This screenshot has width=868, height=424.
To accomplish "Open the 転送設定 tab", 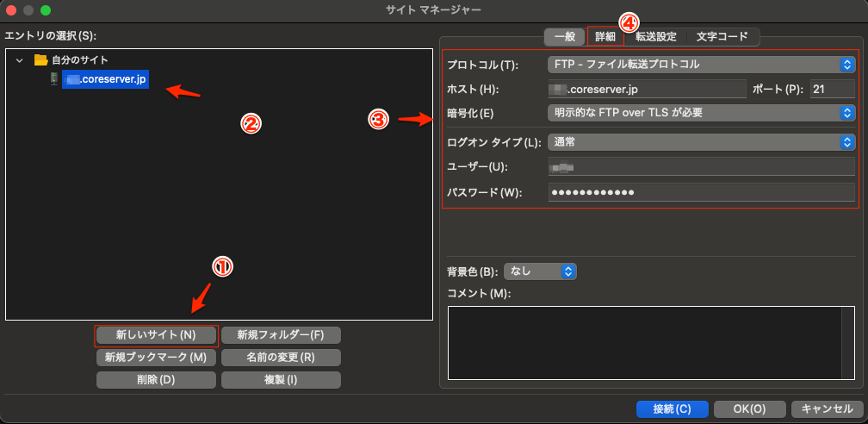I will (656, 37).
